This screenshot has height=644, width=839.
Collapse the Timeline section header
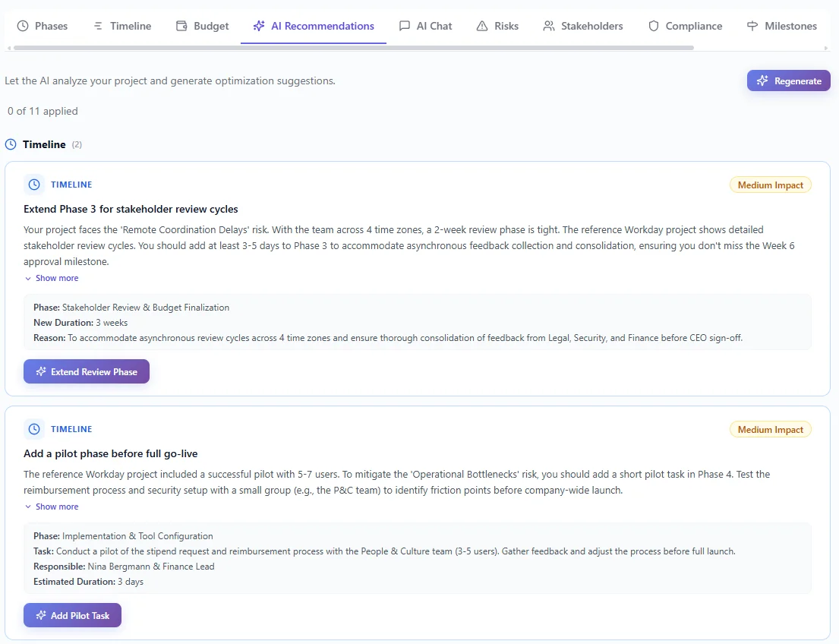click(44, 144)
